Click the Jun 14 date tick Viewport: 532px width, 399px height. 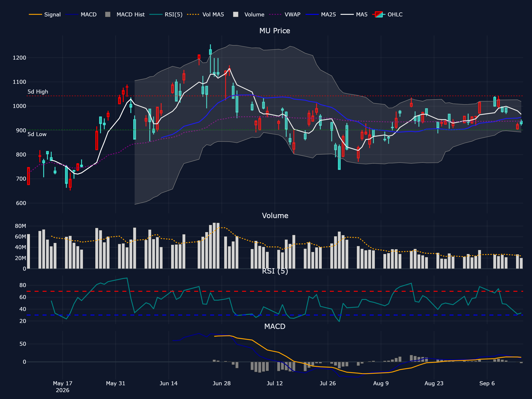click(x=169, y=383)
